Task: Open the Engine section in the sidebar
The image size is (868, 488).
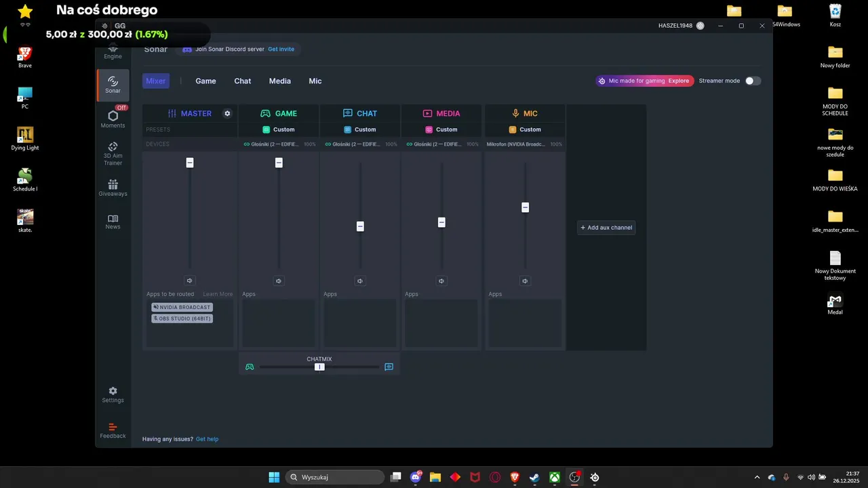Action: (x=113, y=51)
